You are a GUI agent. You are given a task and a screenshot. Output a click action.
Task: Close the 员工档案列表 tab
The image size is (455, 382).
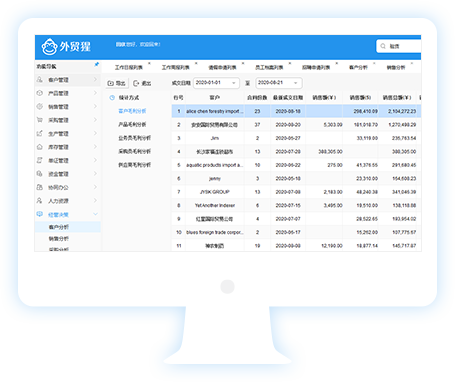(290, 63)
